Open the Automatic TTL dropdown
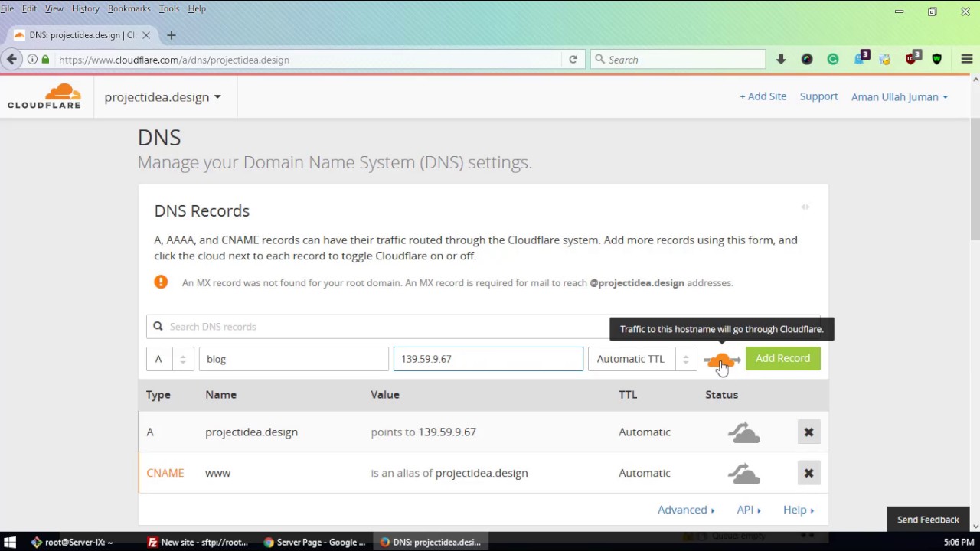 click(642, 359)
